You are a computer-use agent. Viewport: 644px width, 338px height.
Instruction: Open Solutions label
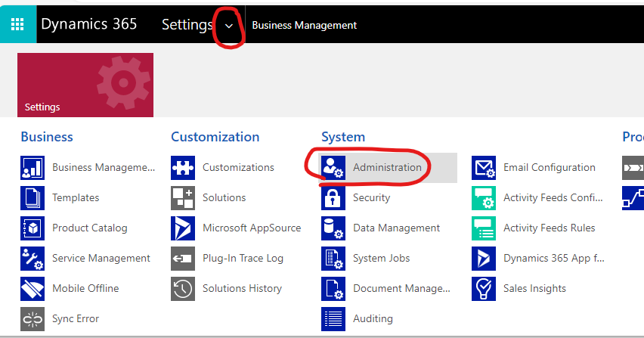224,198
